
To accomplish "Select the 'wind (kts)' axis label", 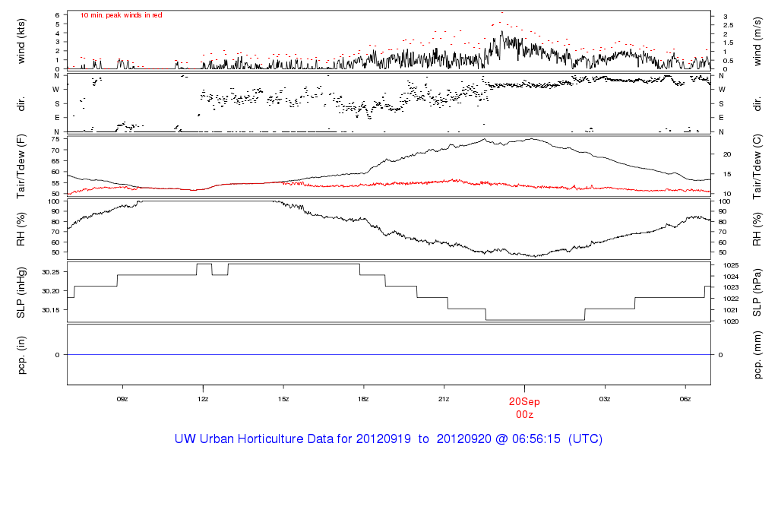I will click(x=21, y=41).
